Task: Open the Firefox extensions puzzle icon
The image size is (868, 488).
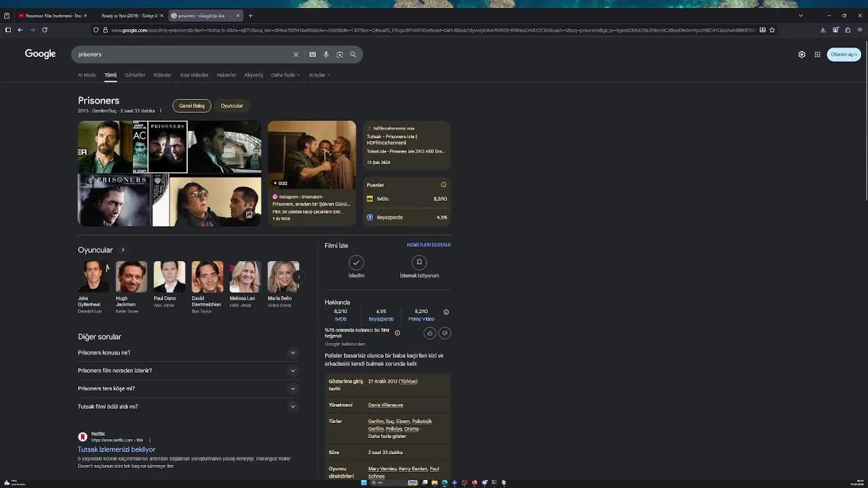Action: pyautogui.click(x=848, y=30)
